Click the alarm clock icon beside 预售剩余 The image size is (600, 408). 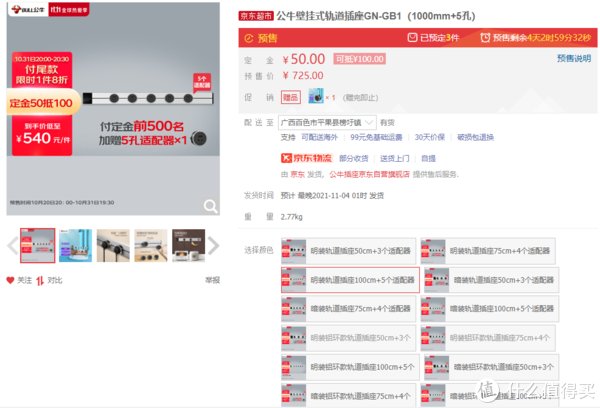pyautogui.click(x=485, y=38)
